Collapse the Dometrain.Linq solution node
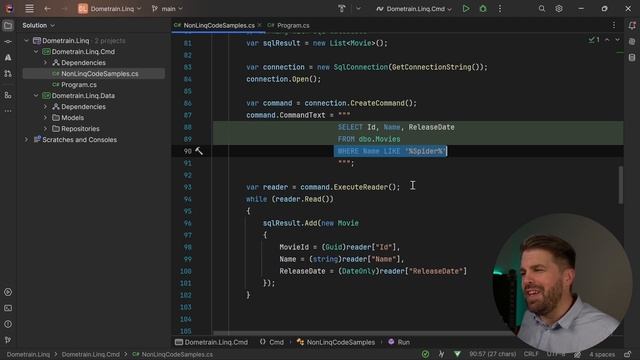 [x=27, y=40]
